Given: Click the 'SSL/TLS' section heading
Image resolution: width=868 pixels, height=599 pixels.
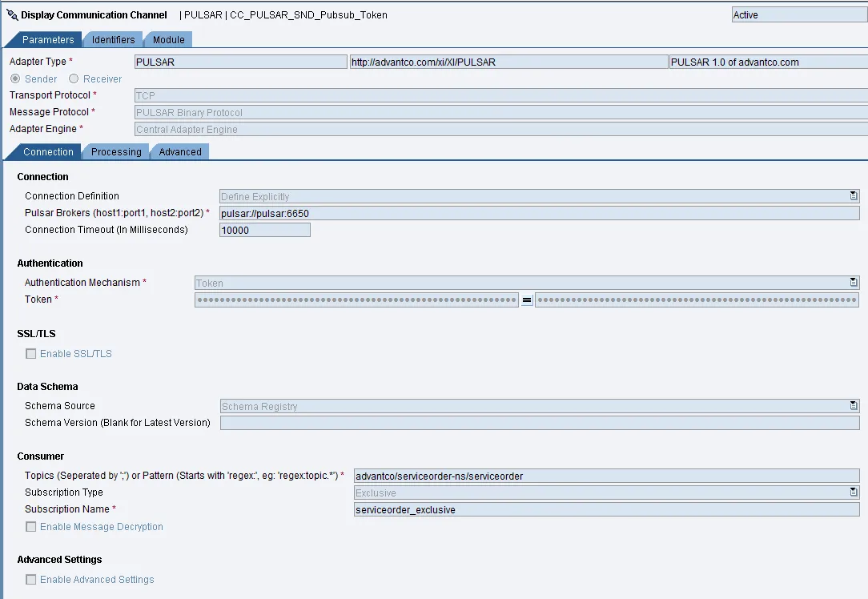Looking at the screenshot, I should [37, 334].
